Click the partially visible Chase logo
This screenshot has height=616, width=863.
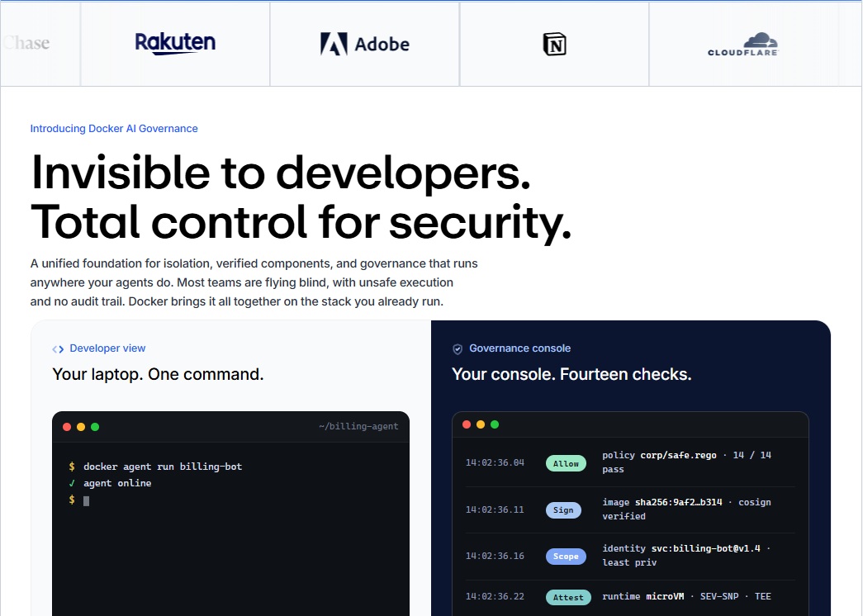point(26,43)
